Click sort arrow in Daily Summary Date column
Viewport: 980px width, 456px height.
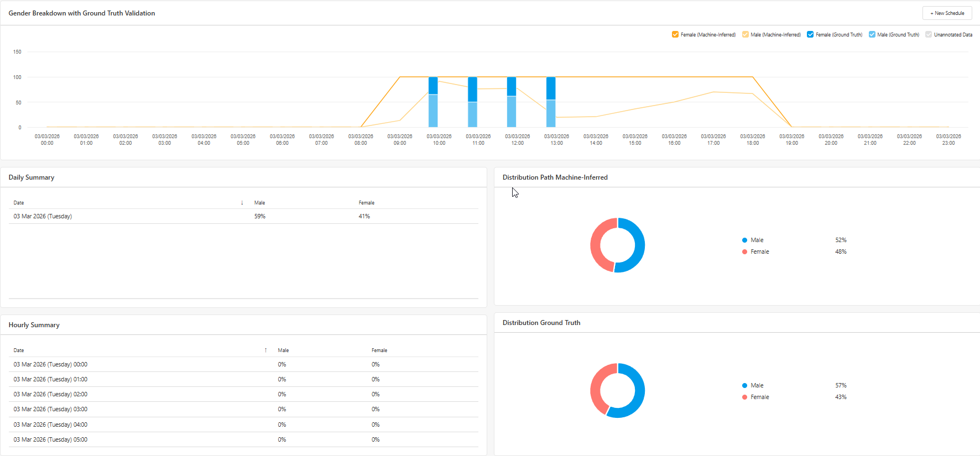point(242,203)
